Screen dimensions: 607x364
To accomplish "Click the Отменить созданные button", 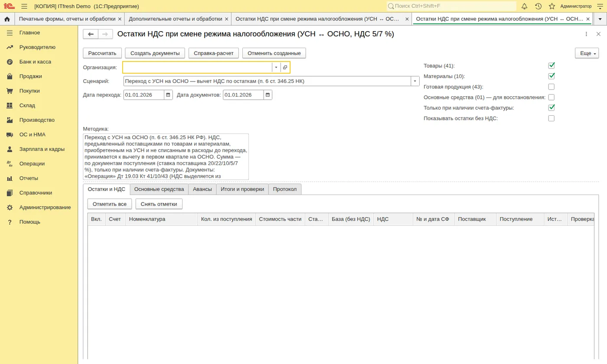I will [x=274, y=53].
